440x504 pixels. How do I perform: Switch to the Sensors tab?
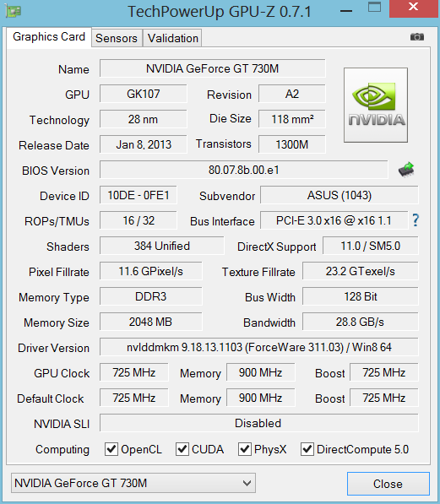(x=117, y=38)
